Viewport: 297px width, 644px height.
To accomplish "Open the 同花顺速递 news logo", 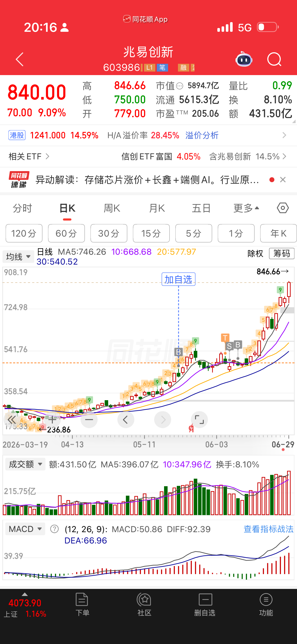I will tap(19, 180).
